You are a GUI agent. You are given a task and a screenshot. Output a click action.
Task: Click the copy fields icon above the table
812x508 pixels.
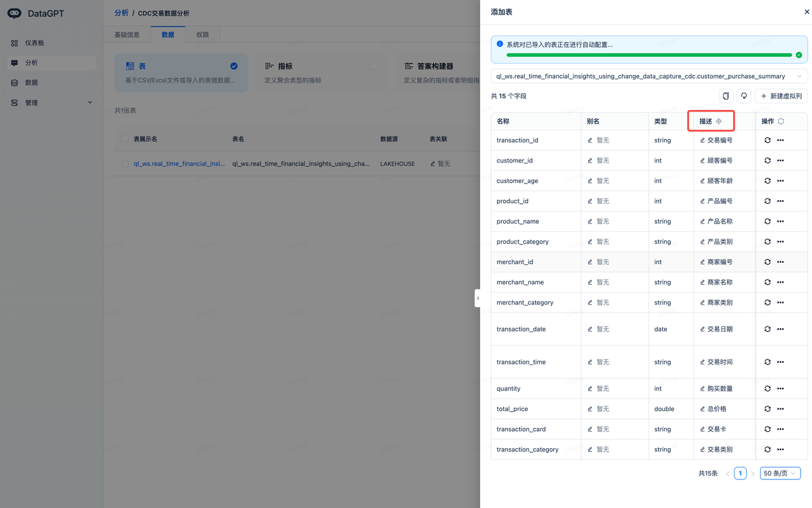pyautogui.click(x=726, y=96)
